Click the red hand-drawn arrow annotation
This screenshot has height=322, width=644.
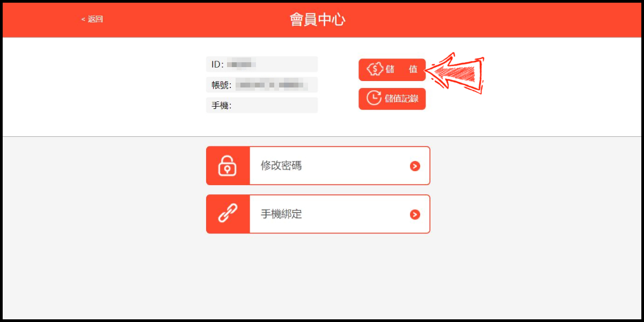click(x=455, y=73)
